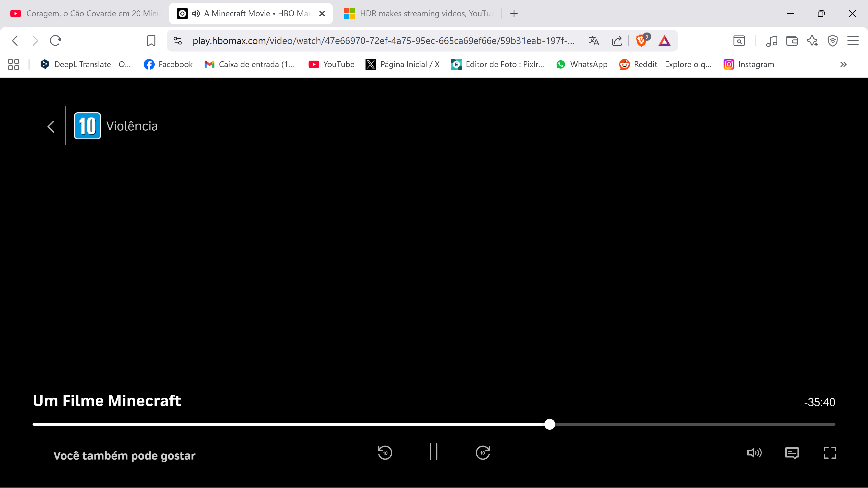Open the sidebar search panel icon
This screenshot has width=868, height=488.
pyautogui.click(x=739, y=41)
